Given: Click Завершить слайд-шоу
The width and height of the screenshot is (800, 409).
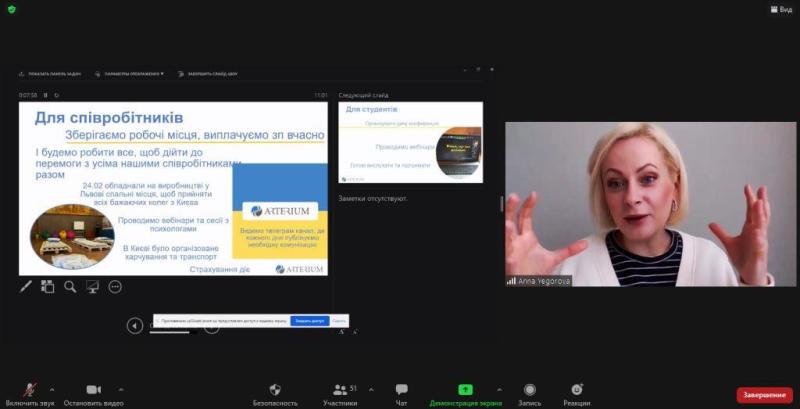Looking at the screenshot, I should 208,74.
